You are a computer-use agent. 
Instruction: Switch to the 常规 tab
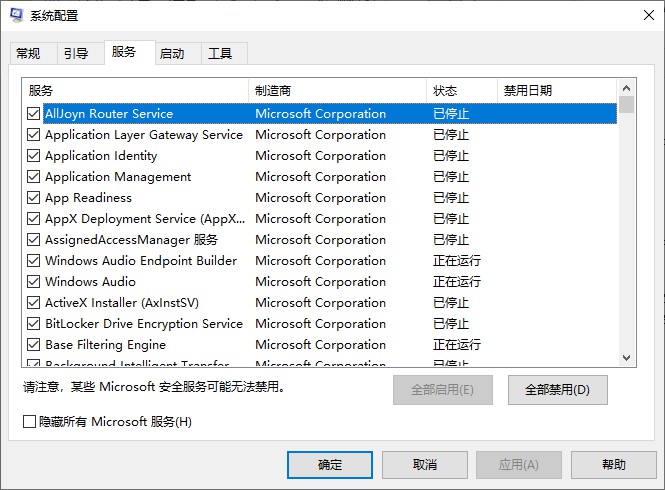click(x=29, y=54)
